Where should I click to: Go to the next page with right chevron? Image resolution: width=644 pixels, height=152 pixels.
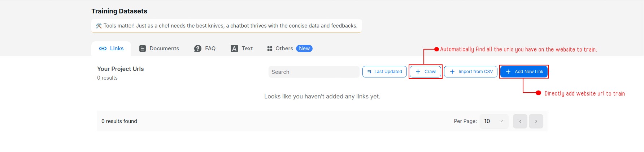point(536,121)
